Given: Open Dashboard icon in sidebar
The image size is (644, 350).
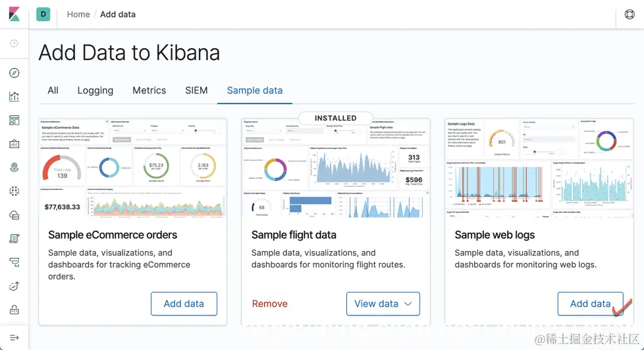Looking at the screenshot, I should (14, 120).
